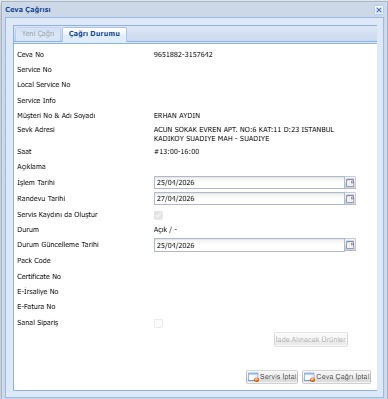Open calendar picker for Durum Güncelleme Tarihi

(x=350, y=245)
